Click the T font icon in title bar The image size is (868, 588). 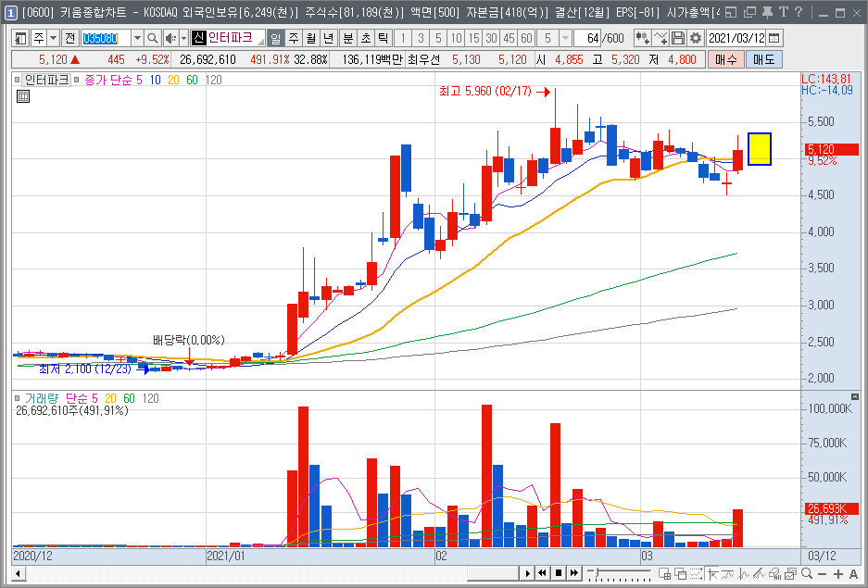784,12
